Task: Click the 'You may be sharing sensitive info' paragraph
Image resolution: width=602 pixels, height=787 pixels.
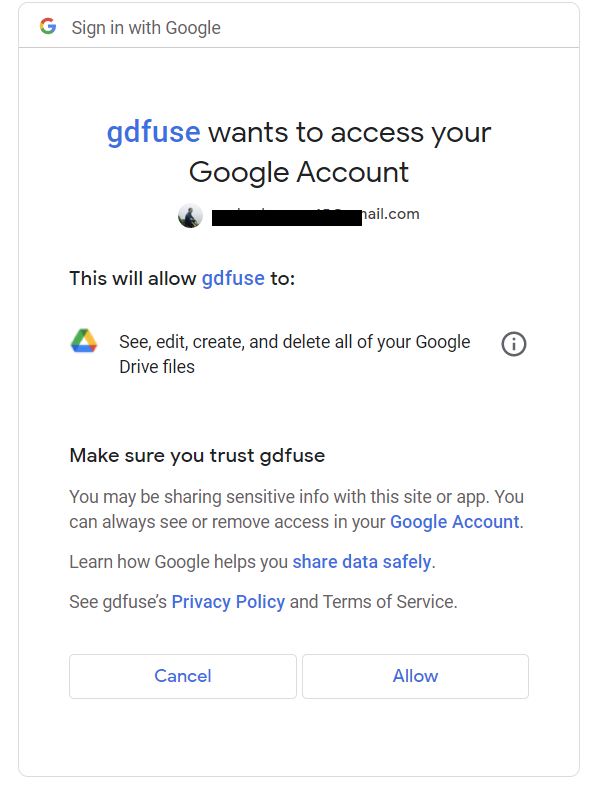Action: point(297,509)
